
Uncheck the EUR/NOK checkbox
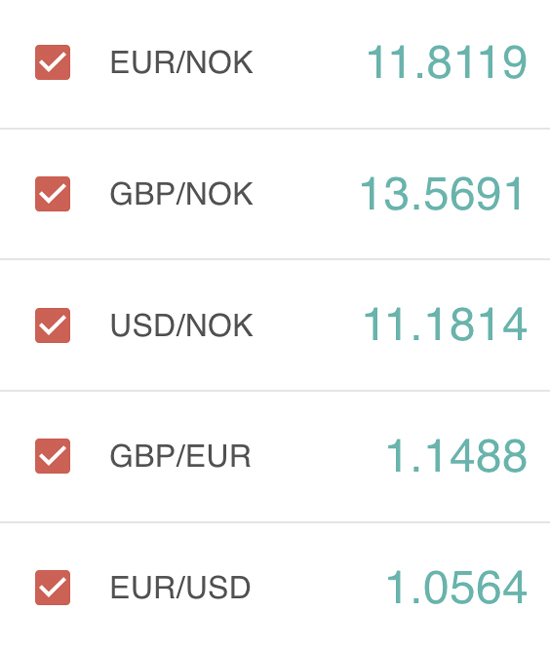point(53,62)
